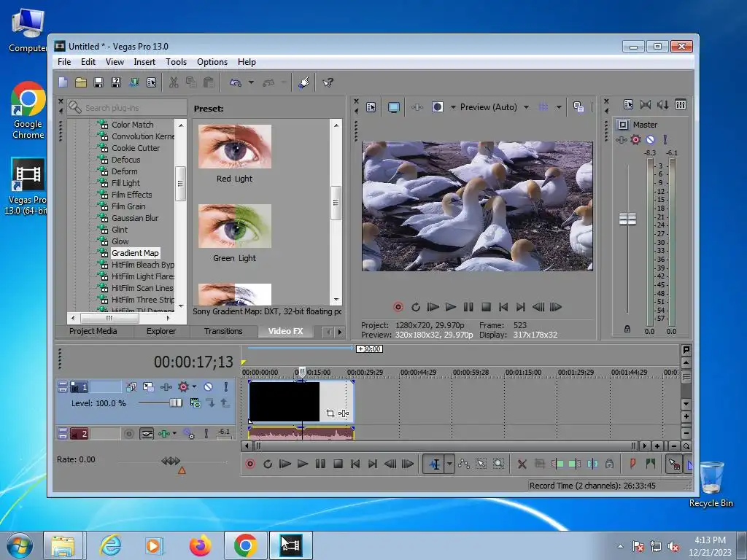
Task: Click the Master volume fader handle
Action: [x=627, y=219]
